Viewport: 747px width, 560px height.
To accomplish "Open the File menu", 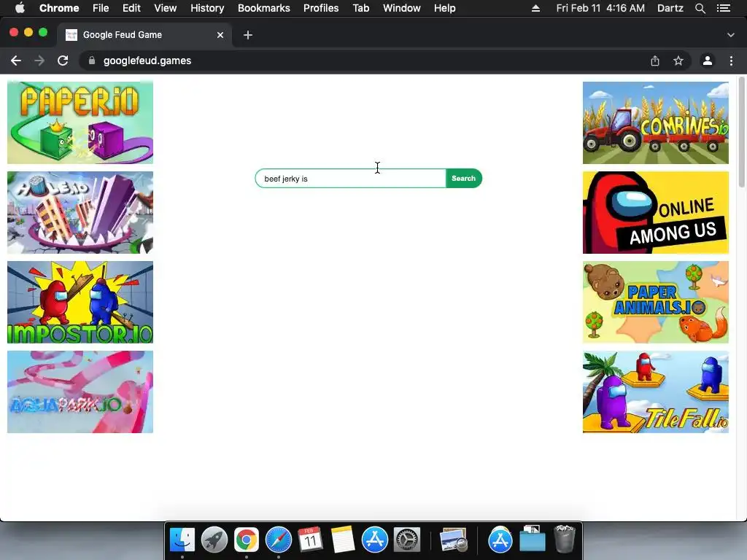I will pyautogui.click(x=101, y=8).
